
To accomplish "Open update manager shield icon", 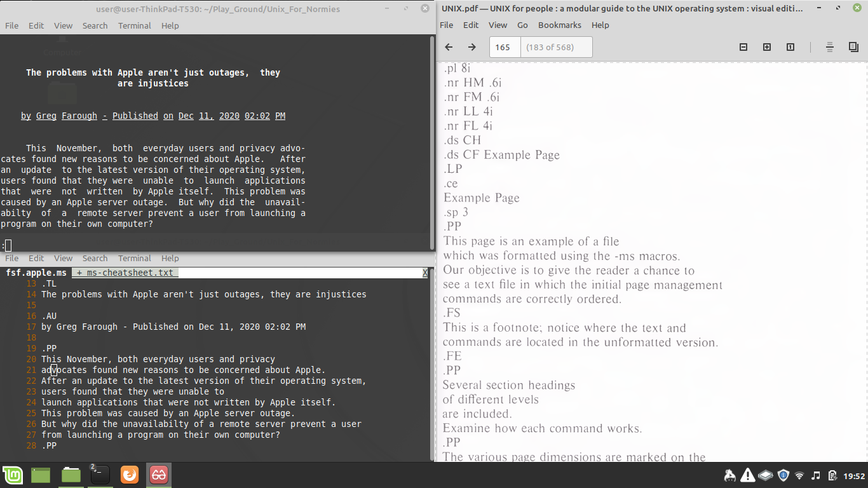I will pos(783,475).
